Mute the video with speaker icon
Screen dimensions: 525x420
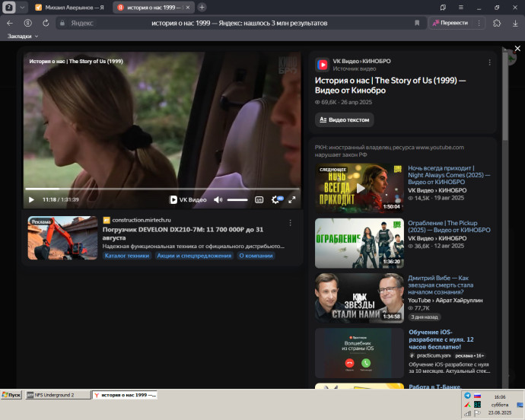(218, 199)
